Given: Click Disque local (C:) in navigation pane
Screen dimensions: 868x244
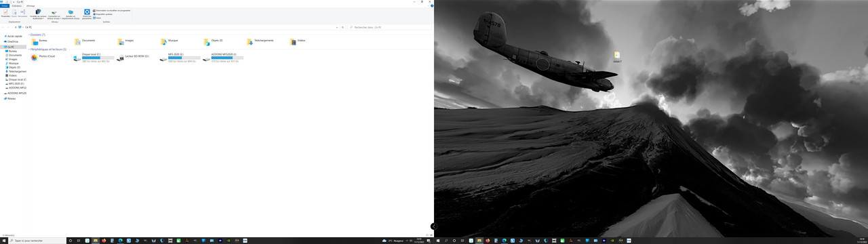Looking at the screenshot, I should pos(17,79).
